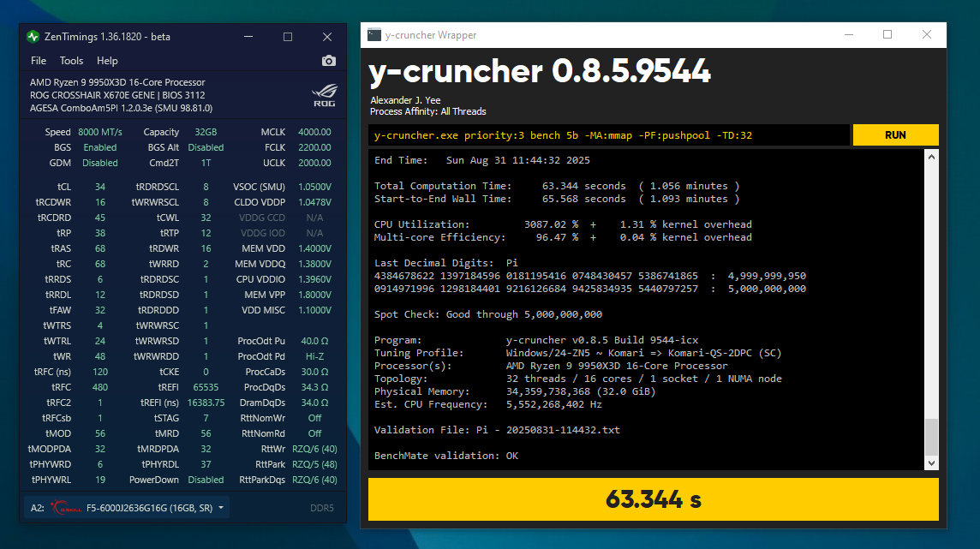Viewport: 980px width, 549px height.
Task: Close the ZenTimings window
Action: coord(327,37)
